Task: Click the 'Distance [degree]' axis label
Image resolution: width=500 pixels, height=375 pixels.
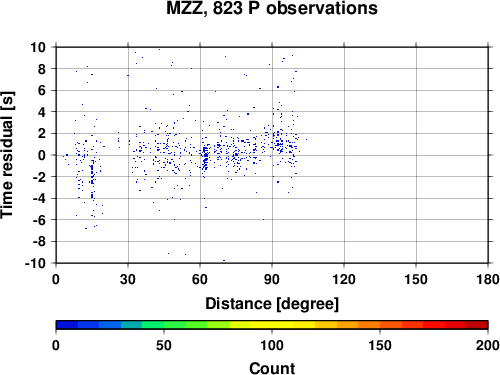Action: (x=272, y=304)
